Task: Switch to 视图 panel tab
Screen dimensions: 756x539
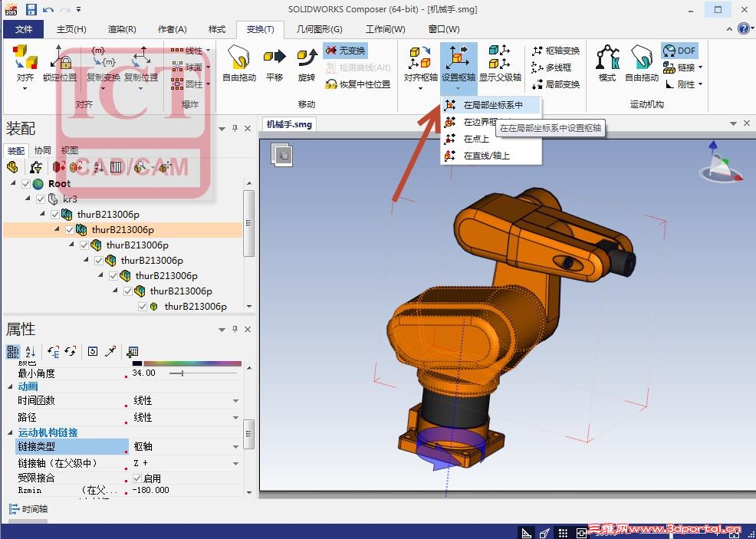Action: click(x=70, y=150)
